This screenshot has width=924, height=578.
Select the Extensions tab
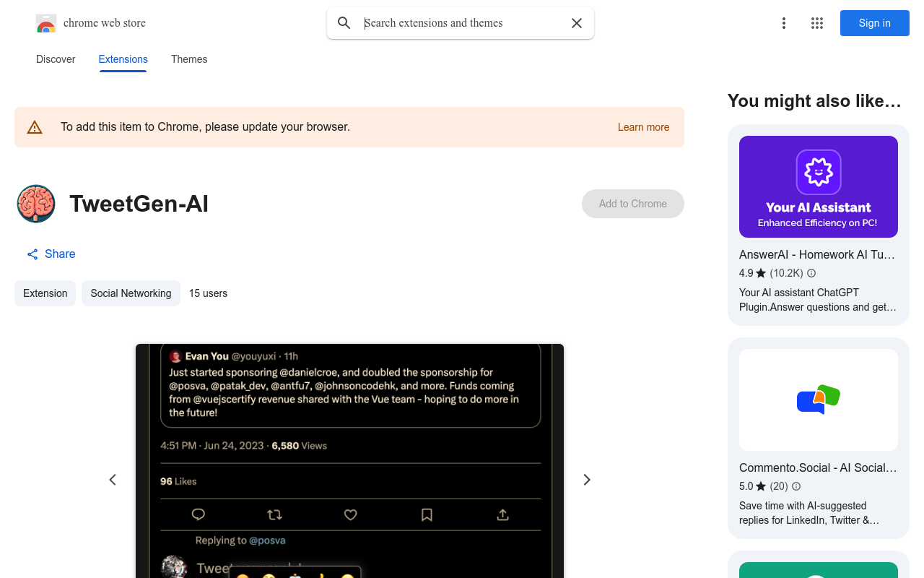coord(123,59)
